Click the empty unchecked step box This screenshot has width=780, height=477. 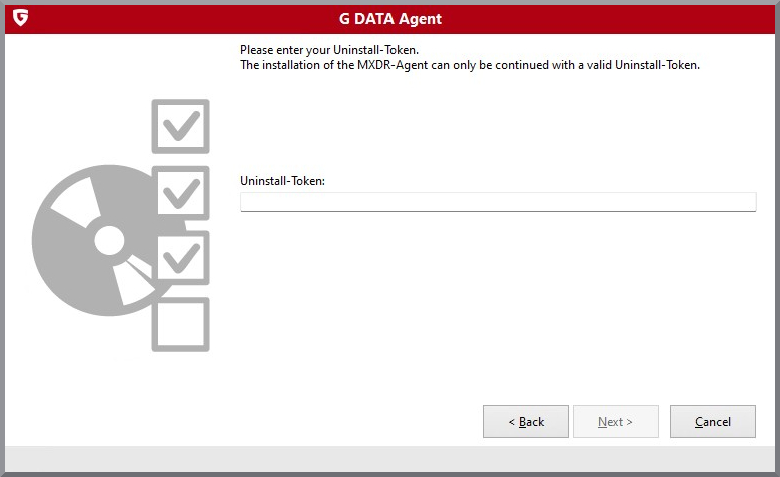(x=180, y=324)
